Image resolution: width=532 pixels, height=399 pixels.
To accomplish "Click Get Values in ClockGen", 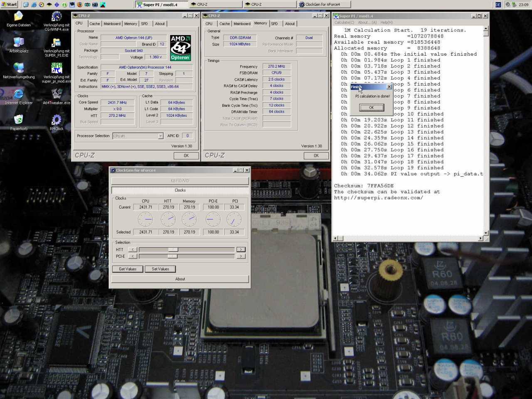I will coord(128,269).
